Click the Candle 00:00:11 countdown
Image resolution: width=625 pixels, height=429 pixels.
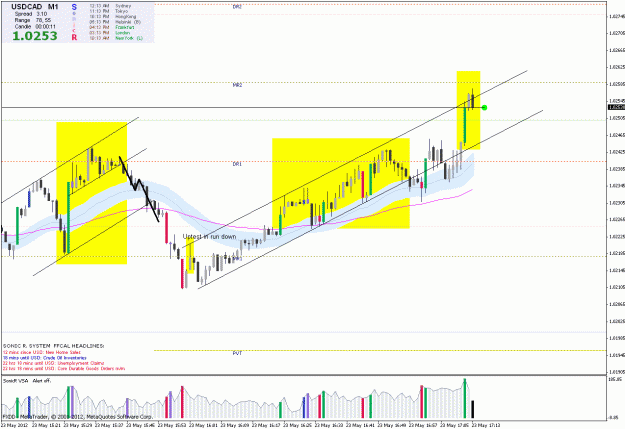tap(35, 27)
